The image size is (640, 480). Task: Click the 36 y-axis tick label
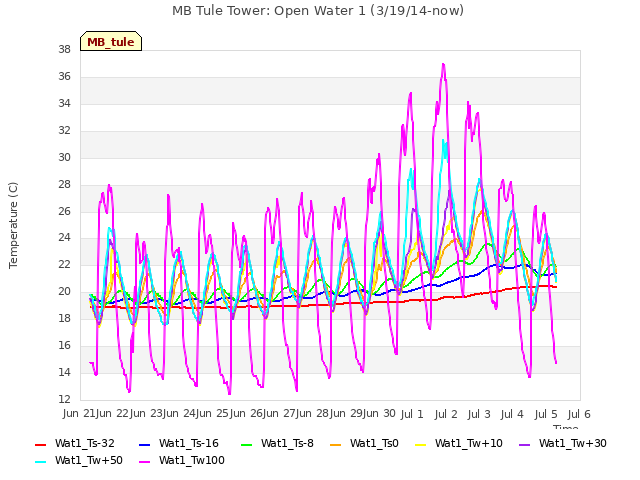[x=64, y=76]
